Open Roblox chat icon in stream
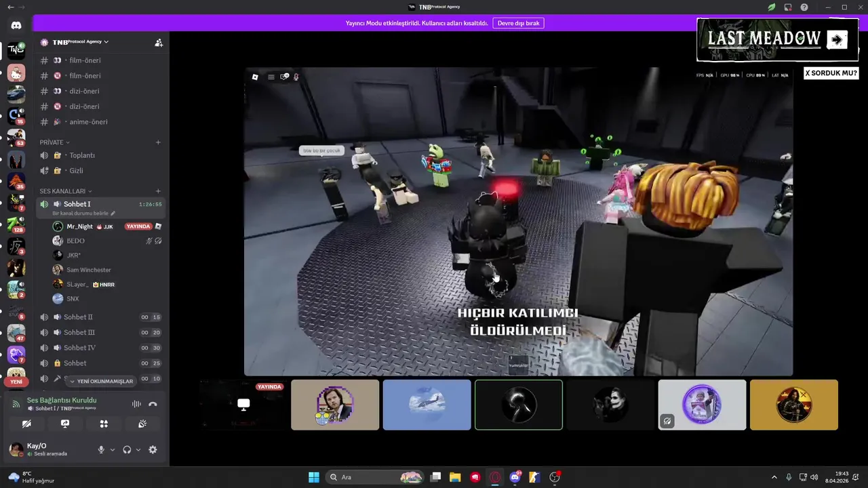Viewport: 868px width, 488px height. pos(285,77)
